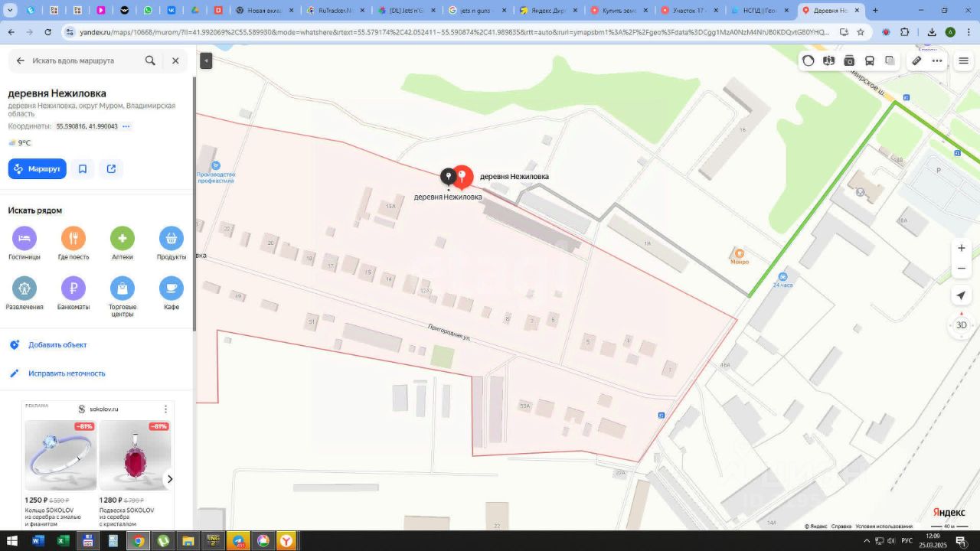Open the sokolov.ru ad menu (three dots)
This screenshot has width=980, height=551.
pyautogui.click(x=165, y=409)
